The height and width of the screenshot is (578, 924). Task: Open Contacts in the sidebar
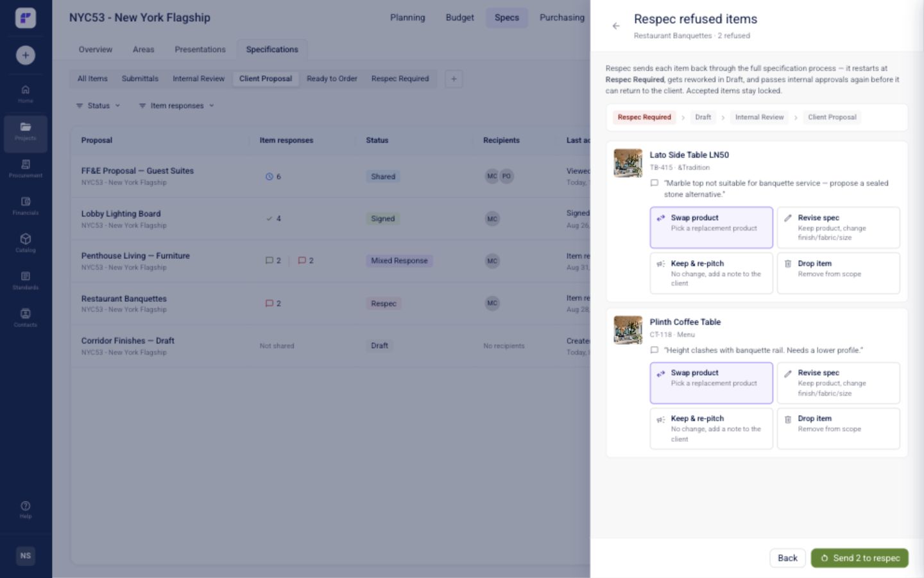[26, 318]
